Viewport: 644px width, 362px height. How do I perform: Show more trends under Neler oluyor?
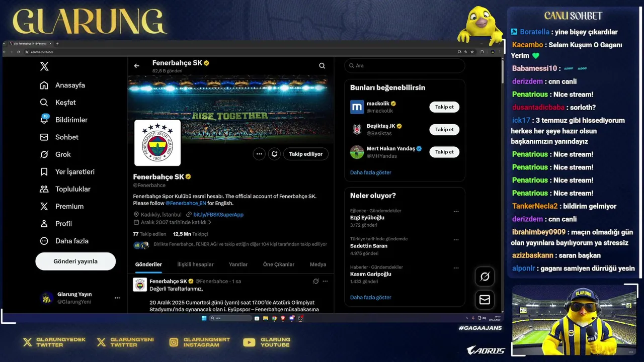click(371, 298)
